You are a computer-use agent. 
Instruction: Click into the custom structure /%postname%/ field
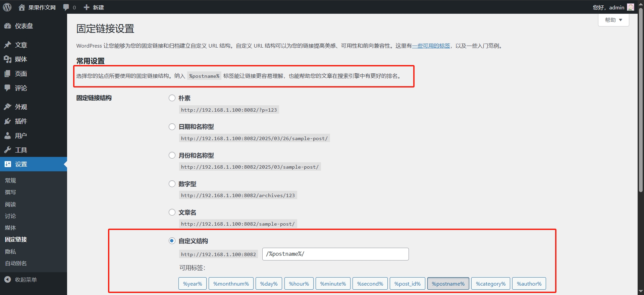335,254
